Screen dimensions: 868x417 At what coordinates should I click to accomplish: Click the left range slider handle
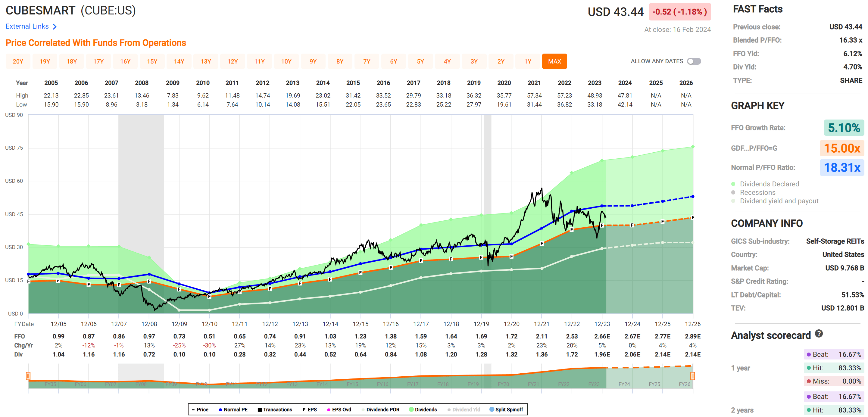coord(28,375)
